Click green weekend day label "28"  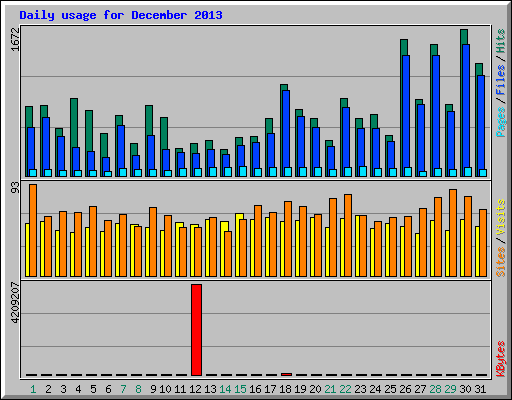(435, 389)
